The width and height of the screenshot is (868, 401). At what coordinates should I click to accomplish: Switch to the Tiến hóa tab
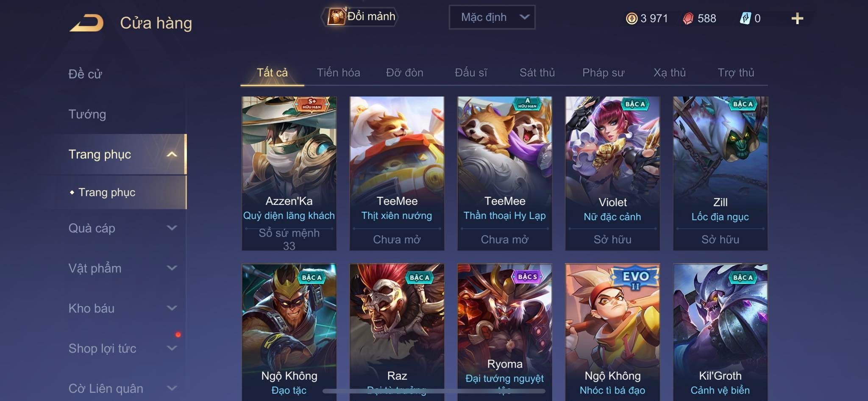[338, 73]
